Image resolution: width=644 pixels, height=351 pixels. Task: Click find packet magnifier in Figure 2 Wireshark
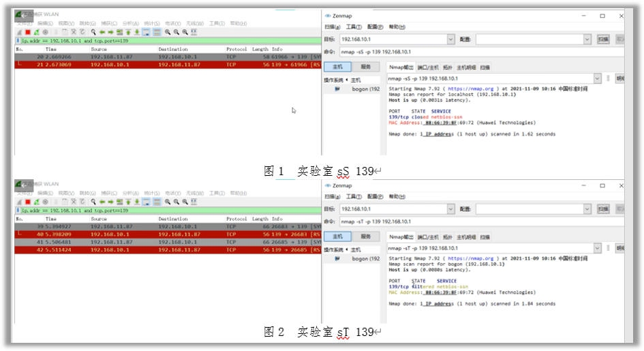[93, 202]
